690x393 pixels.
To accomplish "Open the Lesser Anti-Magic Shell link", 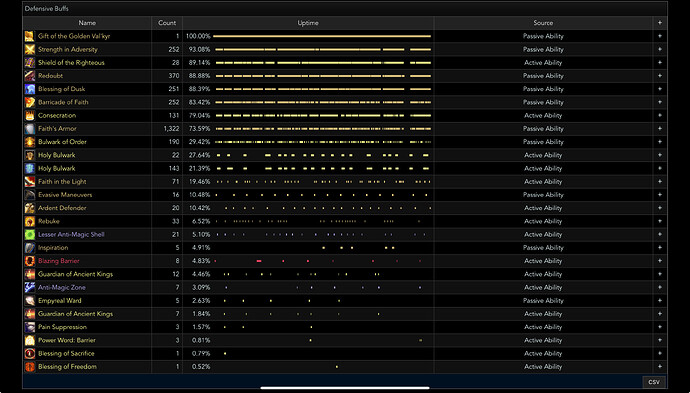I will 71,234.
